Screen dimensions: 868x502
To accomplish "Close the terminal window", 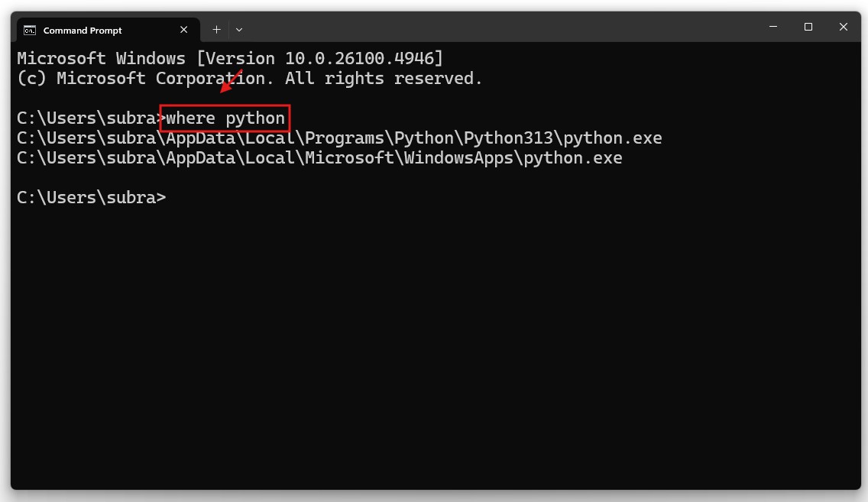I will click(x=843, y=27).
